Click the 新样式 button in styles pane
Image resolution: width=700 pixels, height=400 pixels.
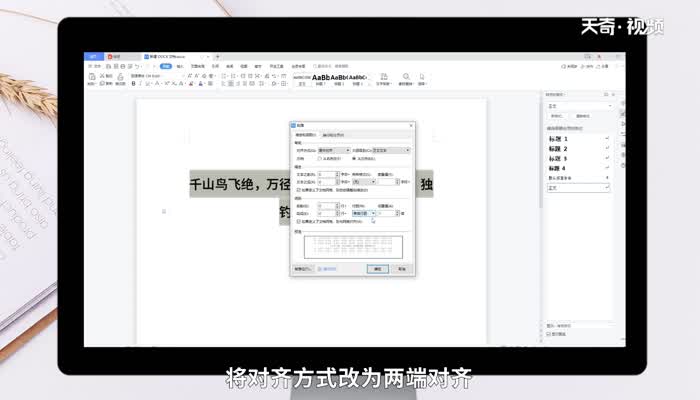[556, 116]
